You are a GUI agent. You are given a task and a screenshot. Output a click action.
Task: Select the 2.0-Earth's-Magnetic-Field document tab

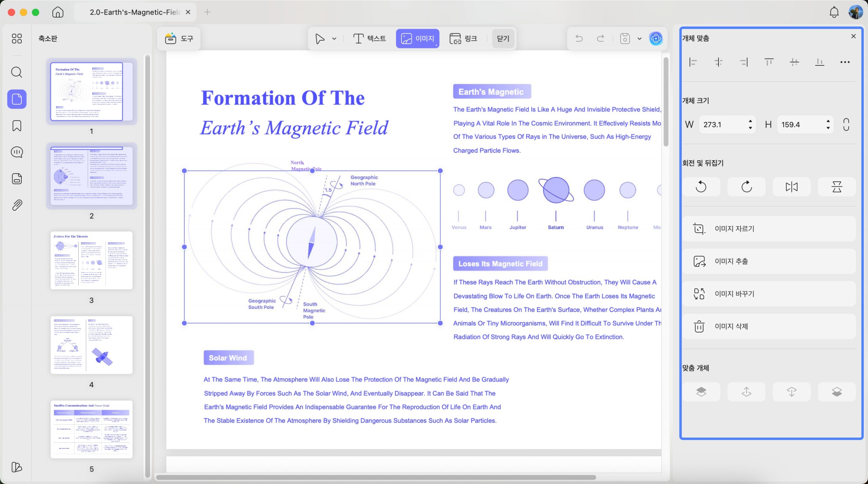(x=135, y=12)
